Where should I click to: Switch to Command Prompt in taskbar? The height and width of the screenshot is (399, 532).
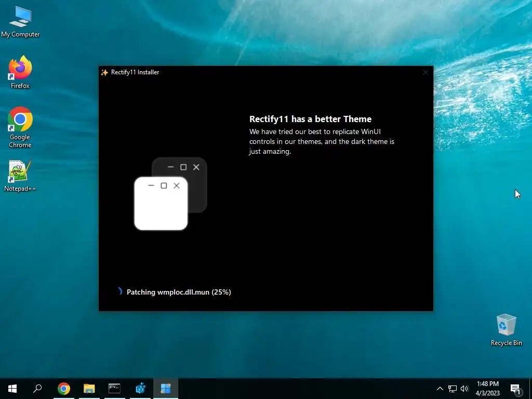point(115,389)
